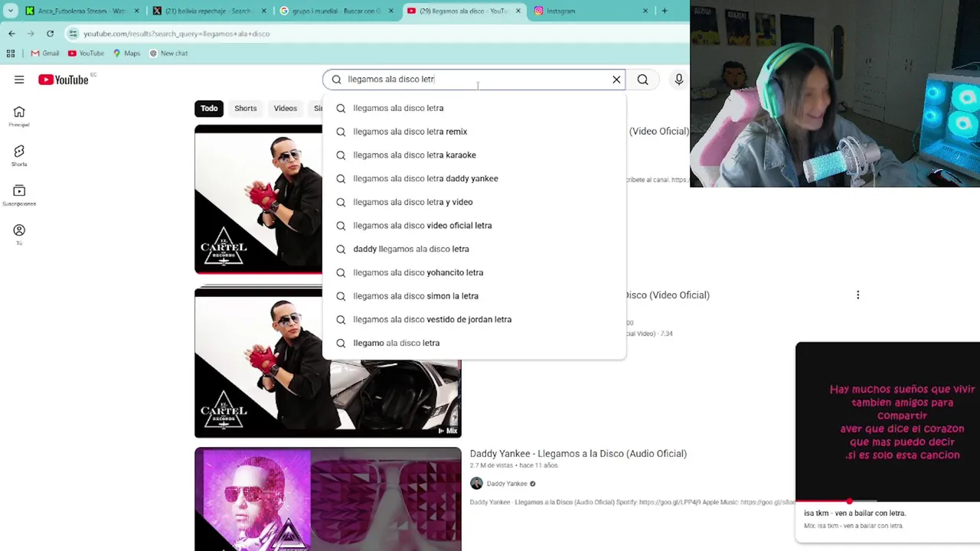Open a new browser tab
The height and width of the screenshot is (551, 980).
(x=665, y=11)
